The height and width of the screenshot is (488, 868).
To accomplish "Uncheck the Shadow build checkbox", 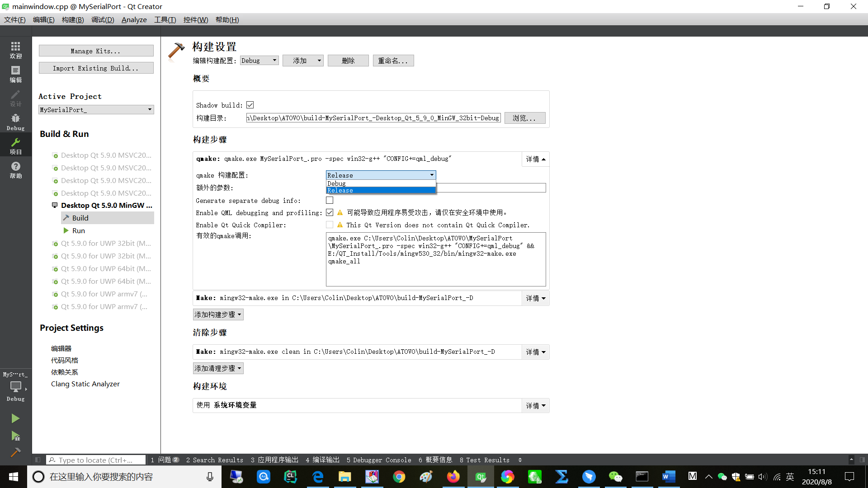I will [250, 104].
